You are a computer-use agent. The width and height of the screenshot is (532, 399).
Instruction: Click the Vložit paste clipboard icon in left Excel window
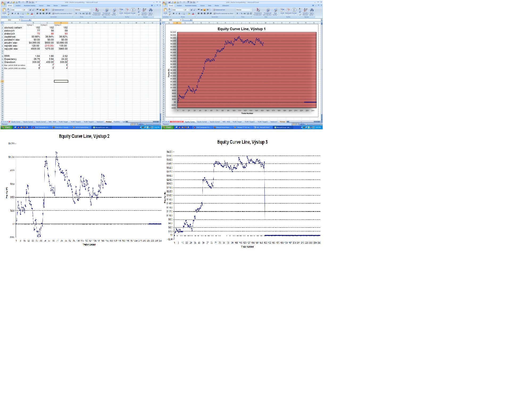[x=4, y=10]
